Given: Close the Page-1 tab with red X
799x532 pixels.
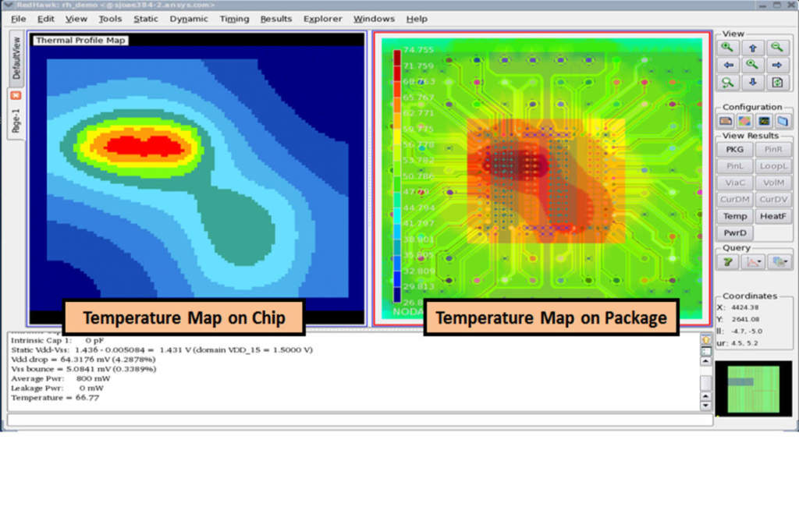Looking at the screenshot, I should 16,95.
